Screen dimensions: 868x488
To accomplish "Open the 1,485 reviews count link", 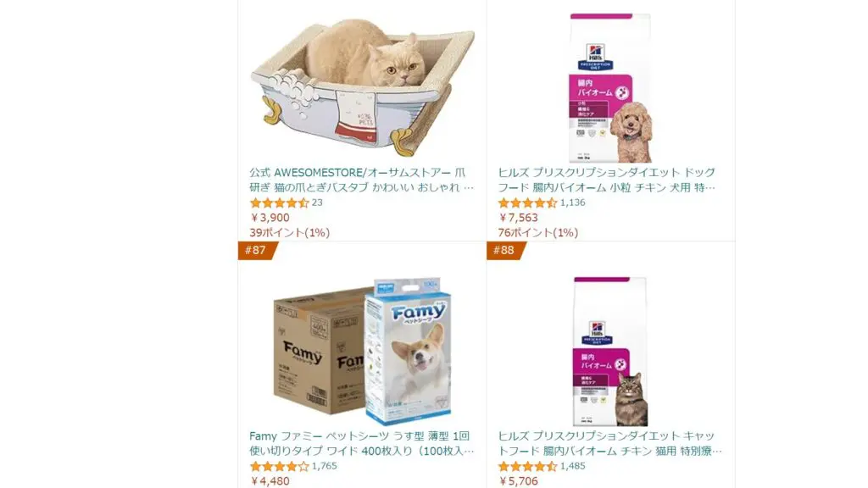I will [572, 466].
